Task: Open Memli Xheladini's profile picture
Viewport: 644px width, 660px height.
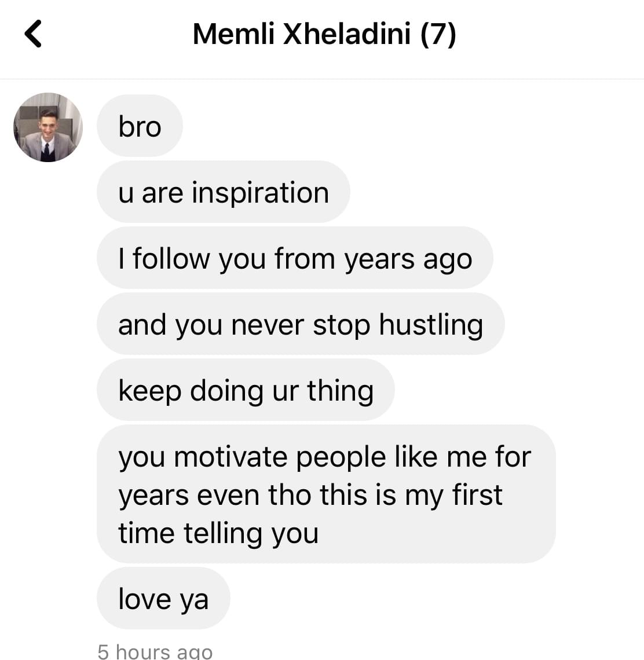Action: click(x=48, y=127)
